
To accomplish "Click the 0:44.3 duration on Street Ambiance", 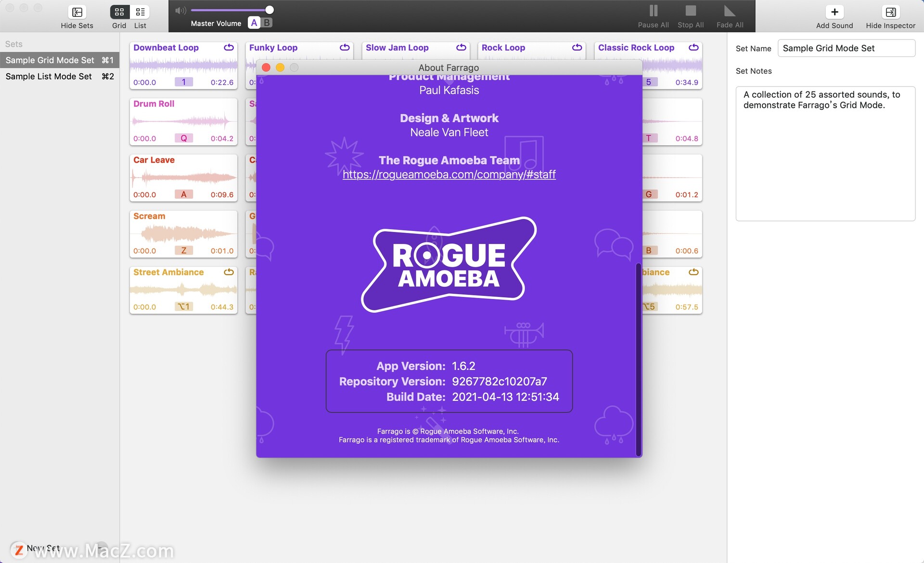I will point(222,307).
